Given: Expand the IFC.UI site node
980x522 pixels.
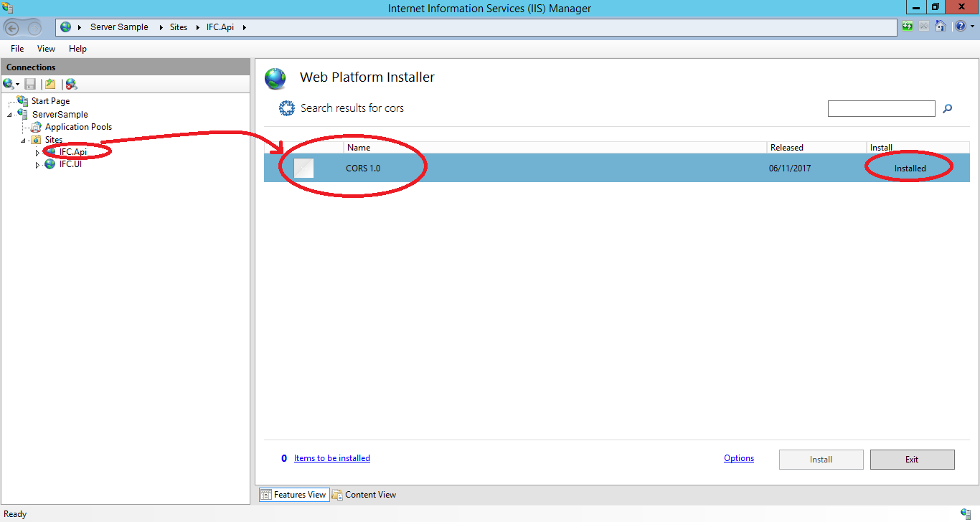Looking at the screenshot, I should 37,165.
